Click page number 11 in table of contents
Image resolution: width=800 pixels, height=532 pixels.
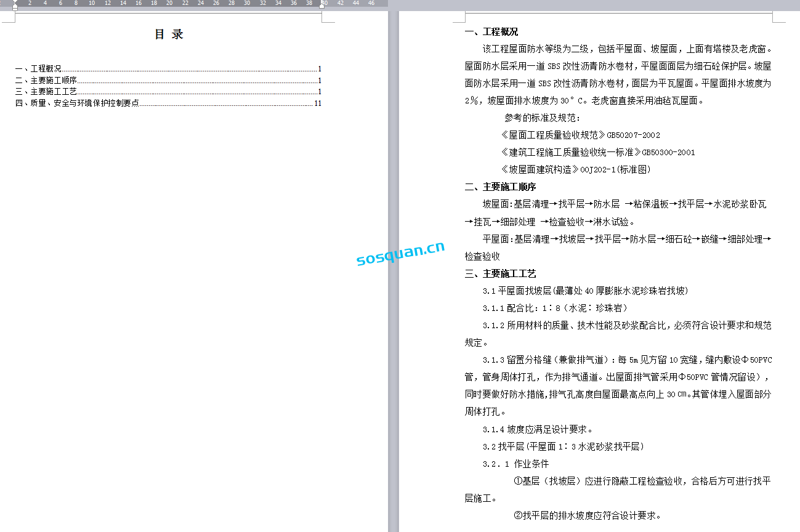[318, 103]
